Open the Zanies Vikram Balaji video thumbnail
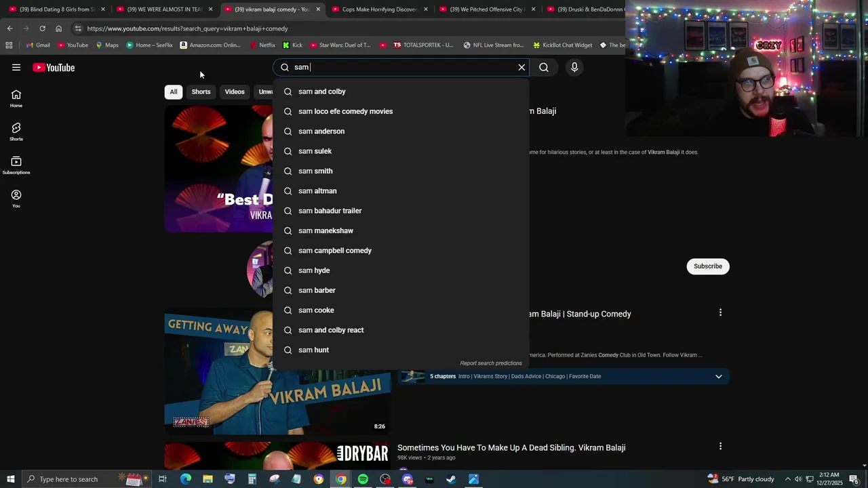 tap(277, 371)
